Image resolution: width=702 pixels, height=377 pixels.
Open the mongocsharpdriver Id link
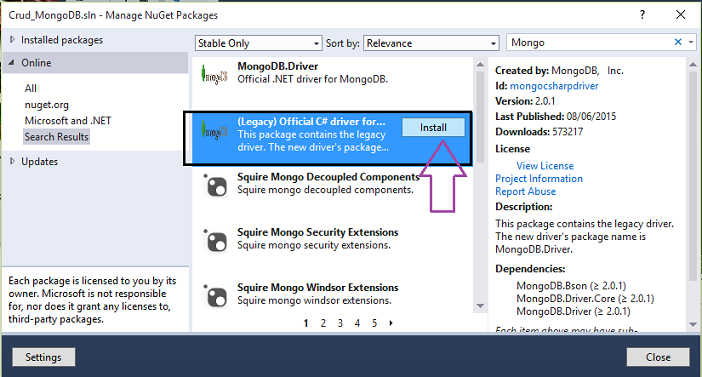coord(554,86)
